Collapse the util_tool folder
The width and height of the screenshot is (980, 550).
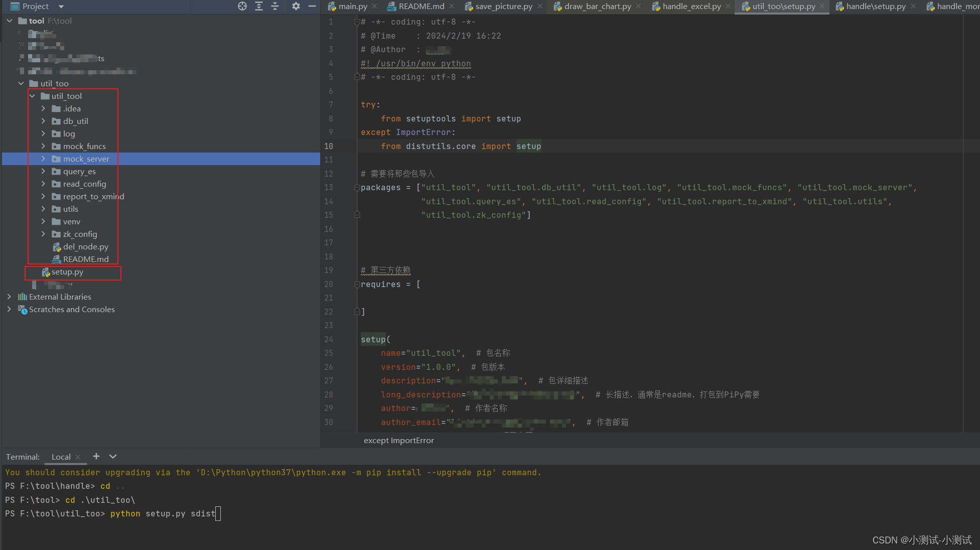tap(32, 96)
